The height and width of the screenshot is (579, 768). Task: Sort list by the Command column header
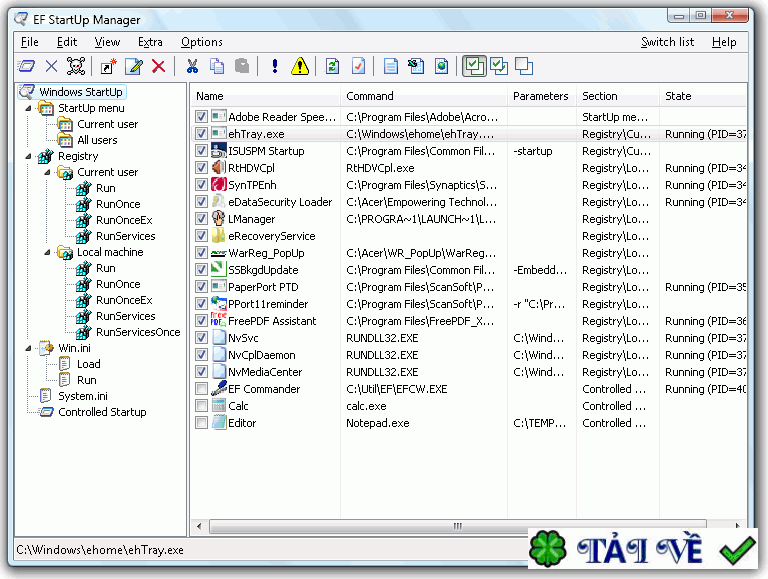[370, 96]
